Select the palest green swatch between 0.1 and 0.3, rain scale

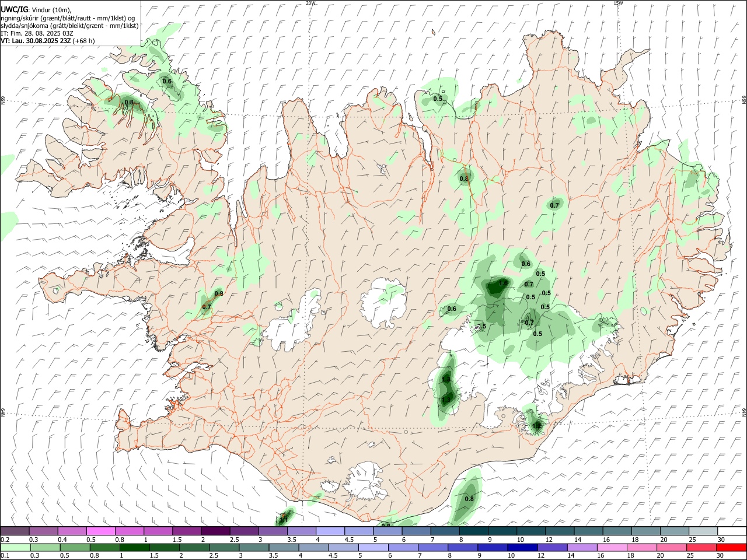click(15, 548)
